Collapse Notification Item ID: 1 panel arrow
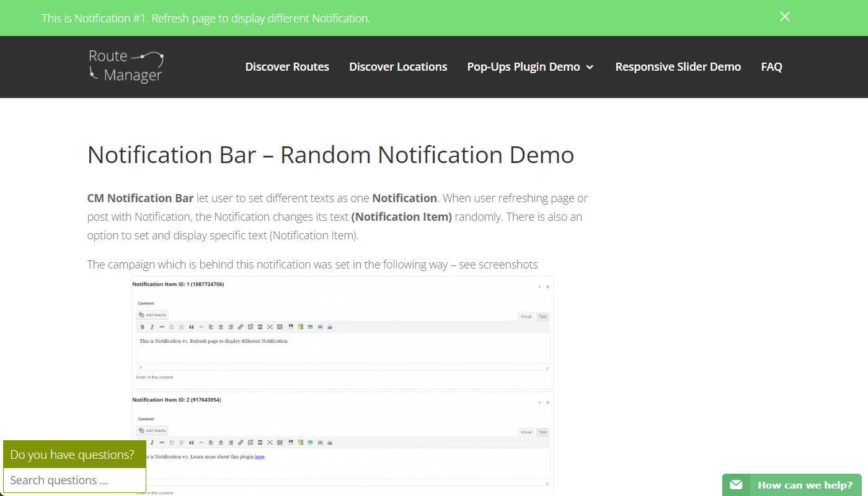This screenshot has width=868, height=496. 539,287
